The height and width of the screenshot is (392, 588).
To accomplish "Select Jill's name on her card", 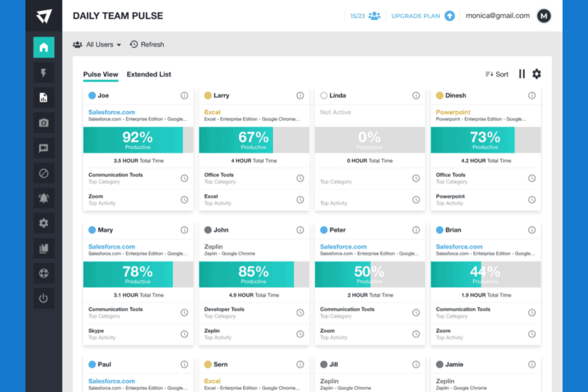I will 334,364.
